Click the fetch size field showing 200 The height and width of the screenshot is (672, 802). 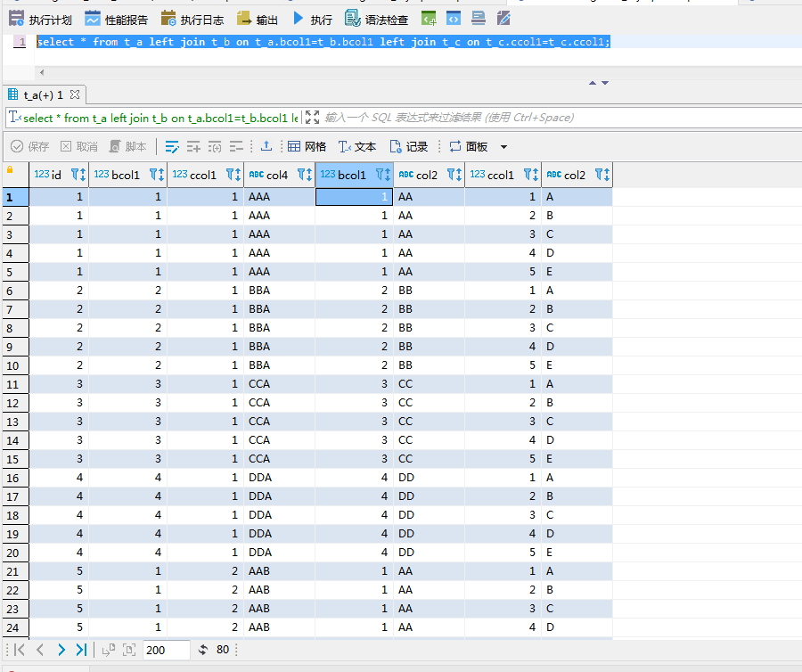pyautogui.click(x=166, y=650)
